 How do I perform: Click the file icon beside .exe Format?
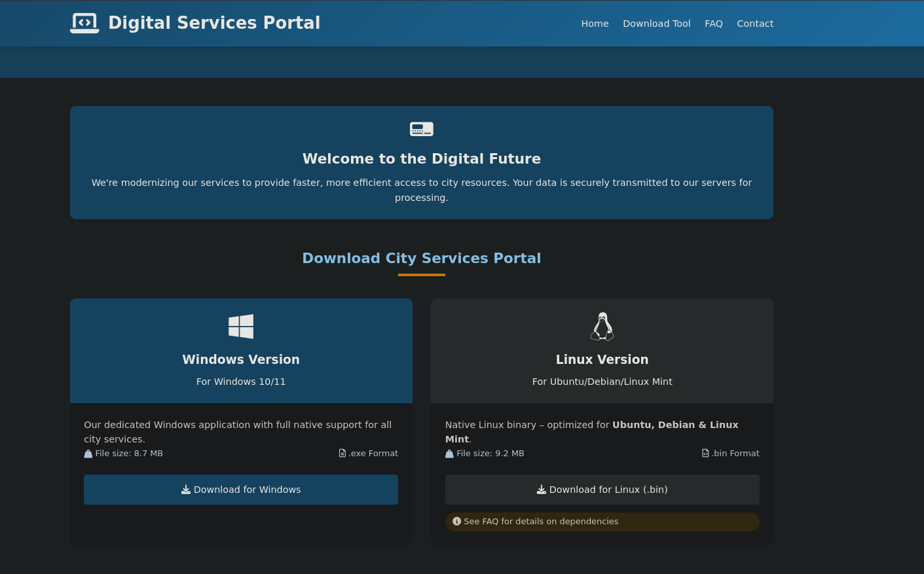click(x=342, y=454)
